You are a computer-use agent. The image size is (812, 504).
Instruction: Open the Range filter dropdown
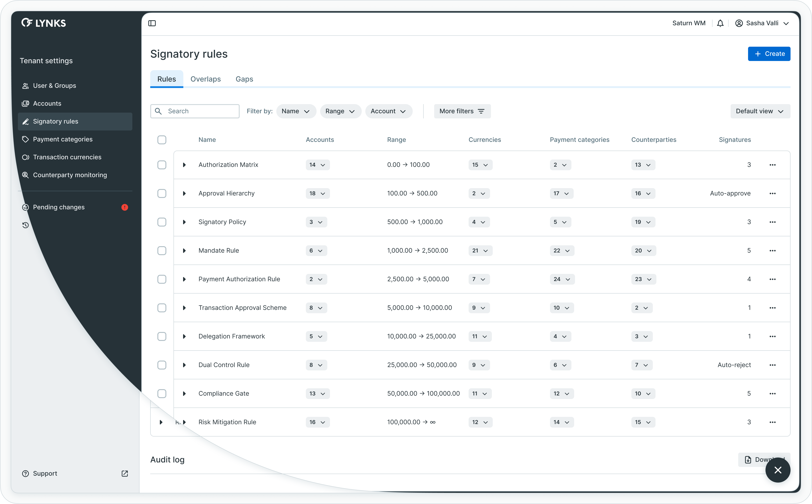click(340, 111)
